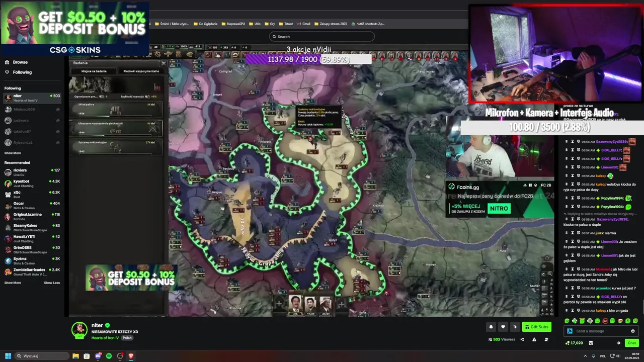Open File Explorer from taskbar

75,356
